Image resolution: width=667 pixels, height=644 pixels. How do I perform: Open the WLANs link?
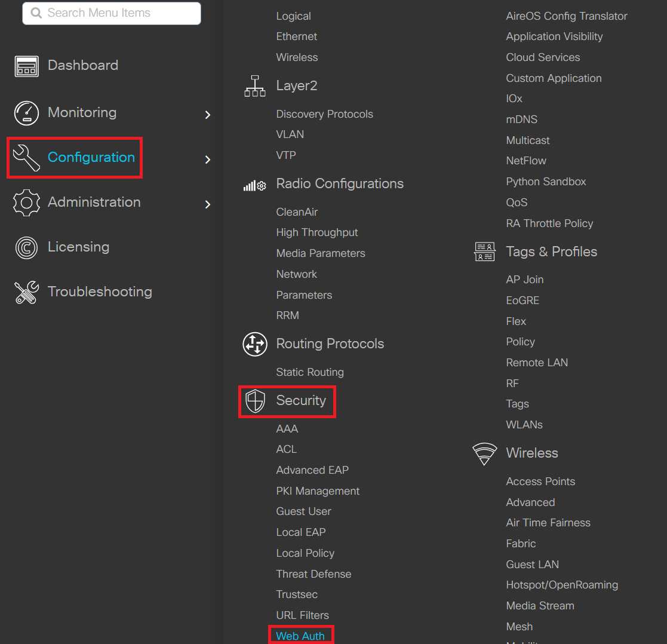pyautogui.click(x=524, y=425)
